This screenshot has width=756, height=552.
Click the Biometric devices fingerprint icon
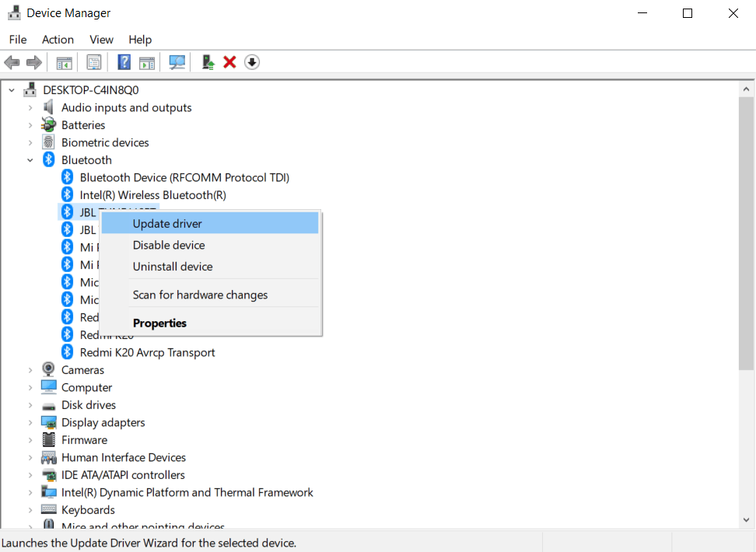point(48,142)
